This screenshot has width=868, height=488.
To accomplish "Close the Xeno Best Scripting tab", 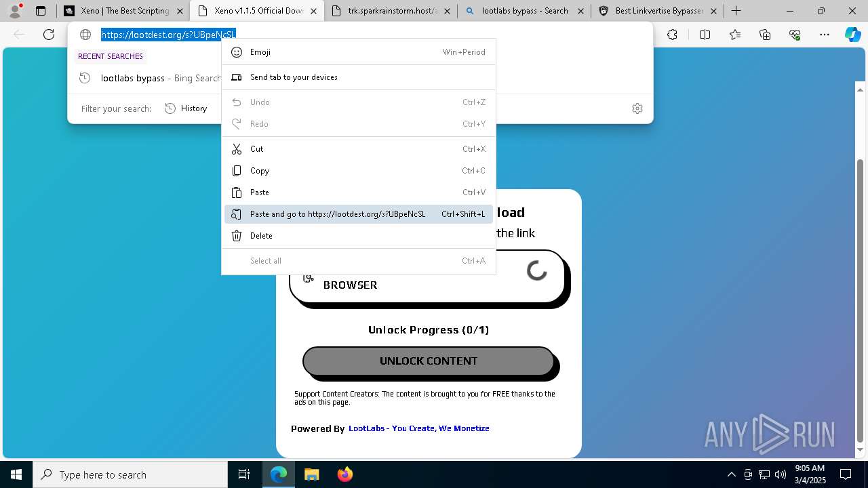I will click(180, 11).
